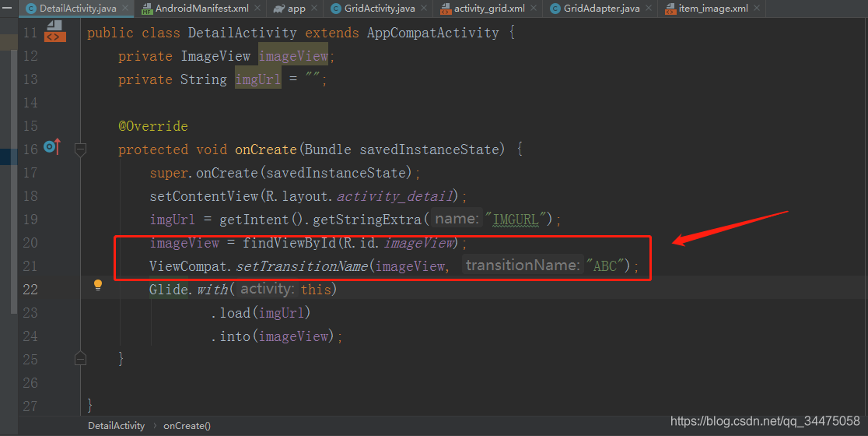Open the item_image.xml tab

click(x=713, y=9)
